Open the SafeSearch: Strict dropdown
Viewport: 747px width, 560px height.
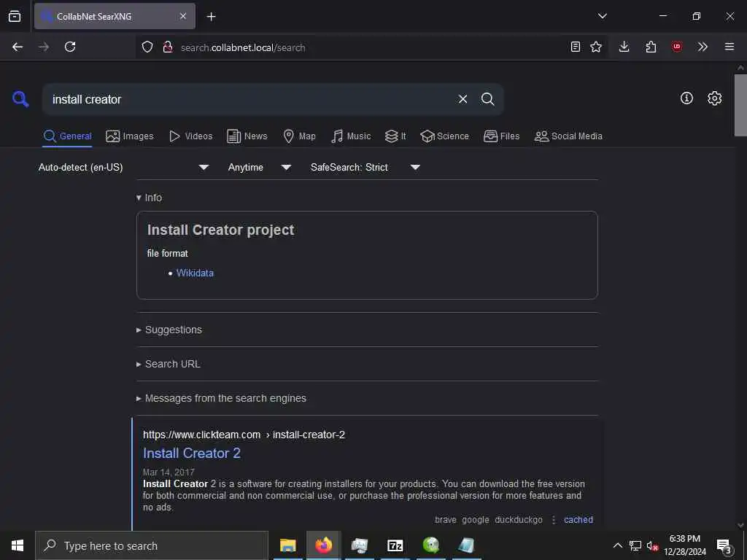365,167
